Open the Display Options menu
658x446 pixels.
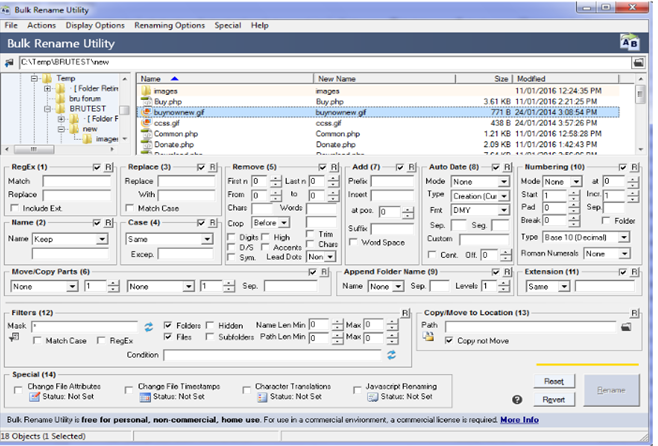(x=95, y=24)
